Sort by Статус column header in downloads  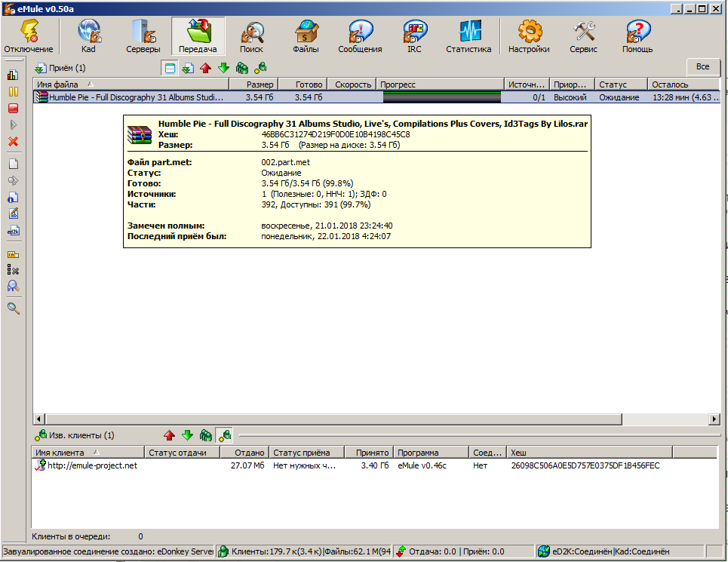(x=621, y=84)
